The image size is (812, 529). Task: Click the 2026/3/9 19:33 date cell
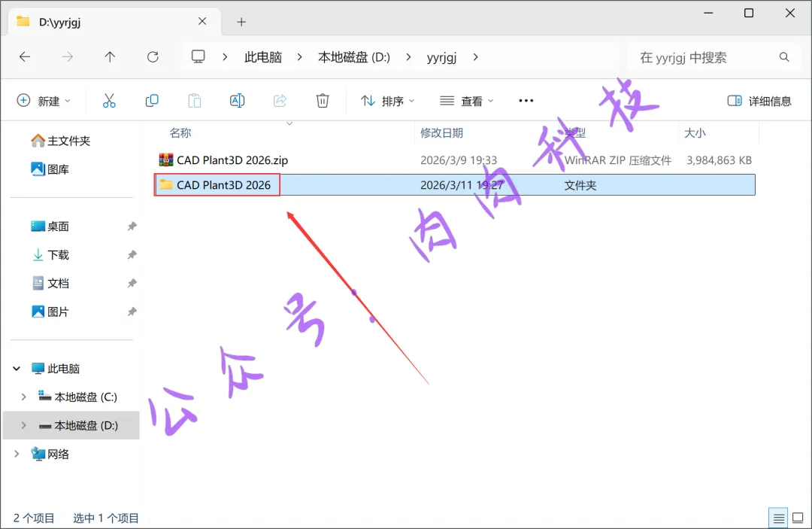(x=459, y=160)
